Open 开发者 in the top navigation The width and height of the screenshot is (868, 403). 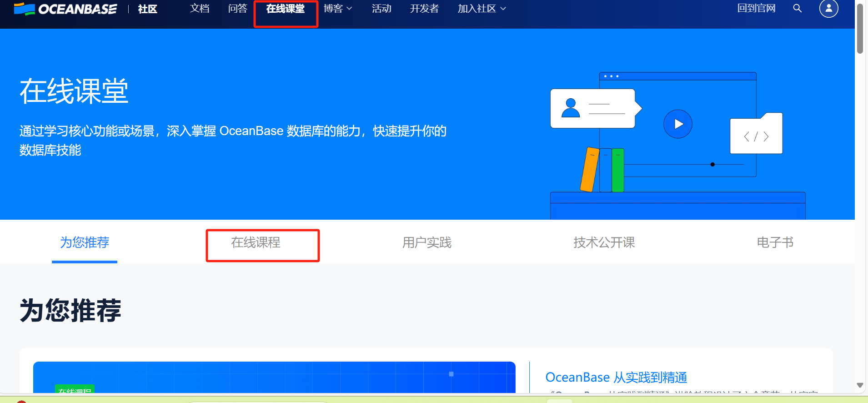pos(424,9)
